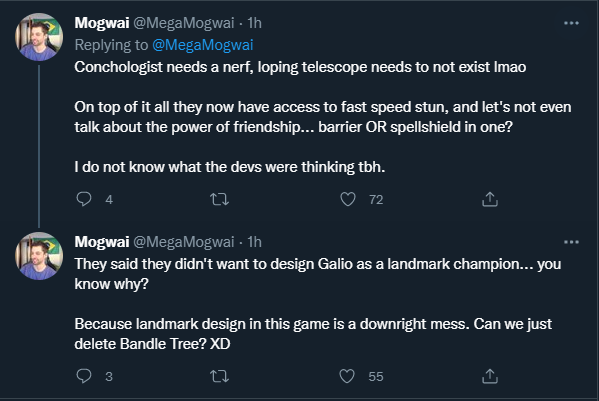Screen dimensions: 599x401
Task: Open more options on second tweet
Action: pos(571,242)
